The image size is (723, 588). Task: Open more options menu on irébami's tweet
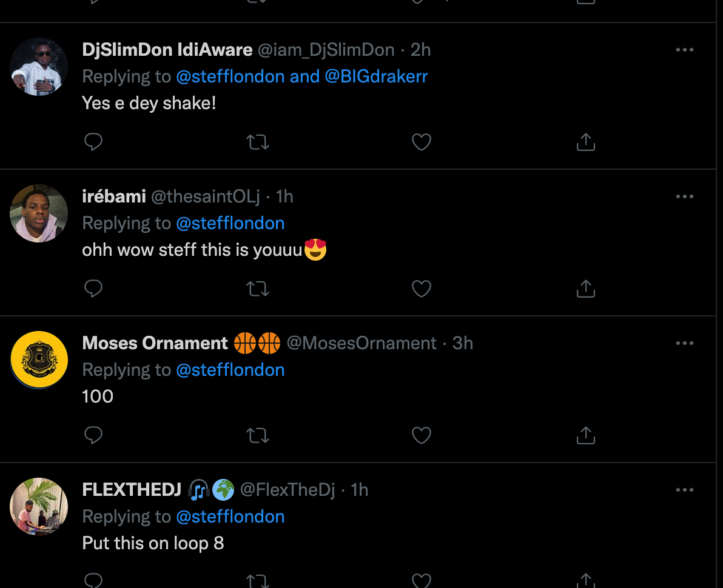click(x=684, y=196)
